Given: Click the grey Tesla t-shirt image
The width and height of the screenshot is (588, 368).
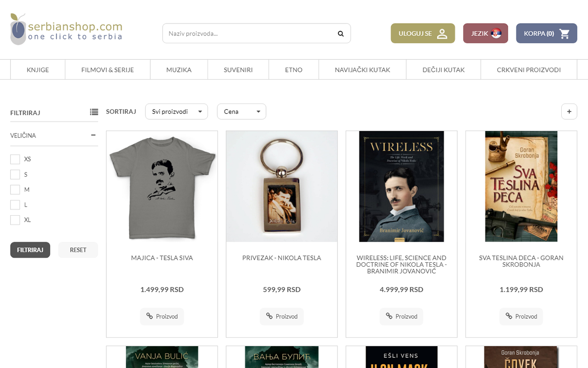Looking at the screenshot, I should (x=162, y=186).
